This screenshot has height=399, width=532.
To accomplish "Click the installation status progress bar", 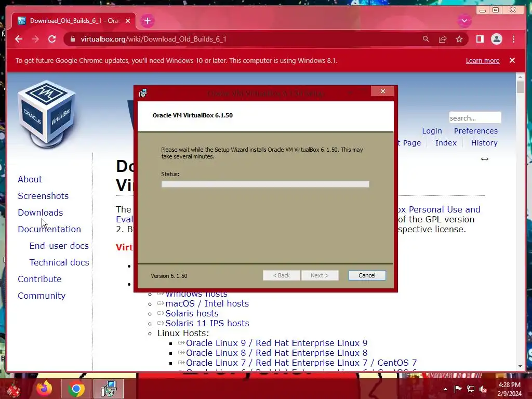I will pos(265,184).
